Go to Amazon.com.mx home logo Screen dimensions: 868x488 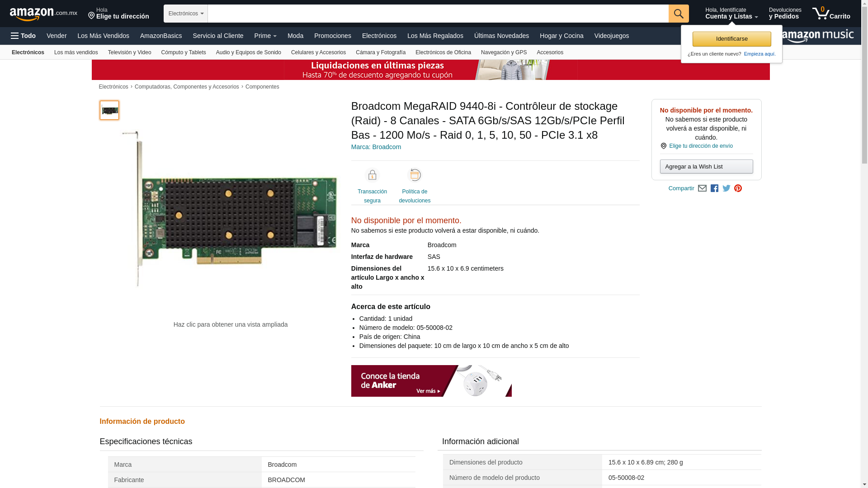tap(43, 14)
